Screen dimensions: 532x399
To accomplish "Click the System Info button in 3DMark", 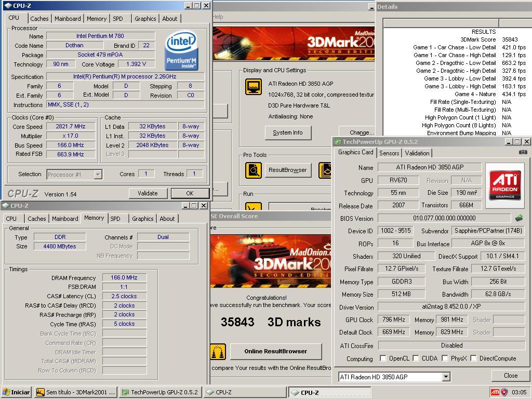I will [x=288, y=132].
